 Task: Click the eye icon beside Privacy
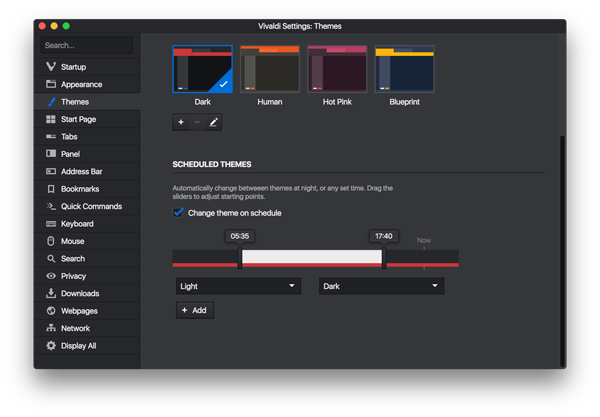point(51,276)
